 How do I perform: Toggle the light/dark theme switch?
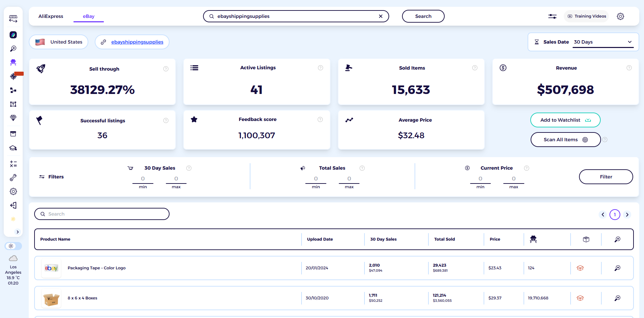click(13, 246)
